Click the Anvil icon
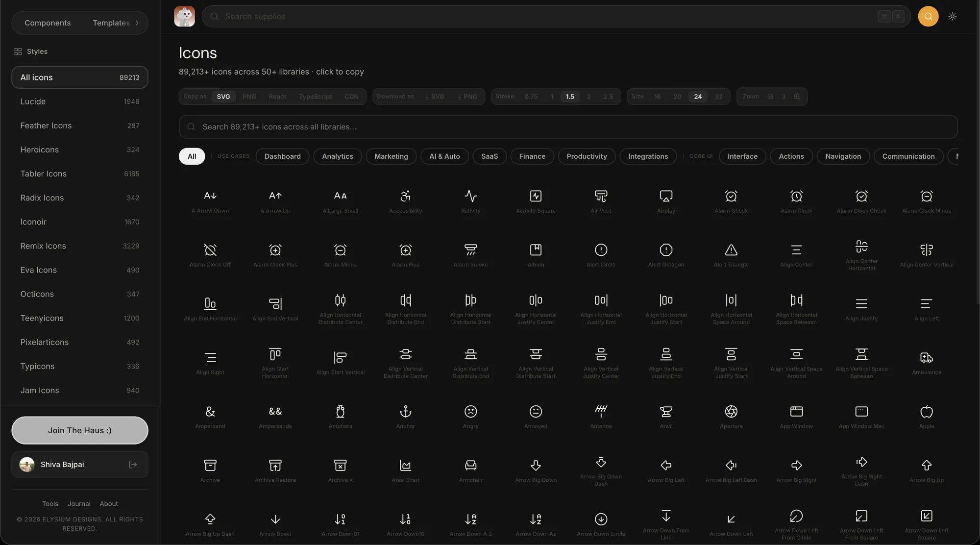This screenshot has width=980, height=545. click(666, 412)
